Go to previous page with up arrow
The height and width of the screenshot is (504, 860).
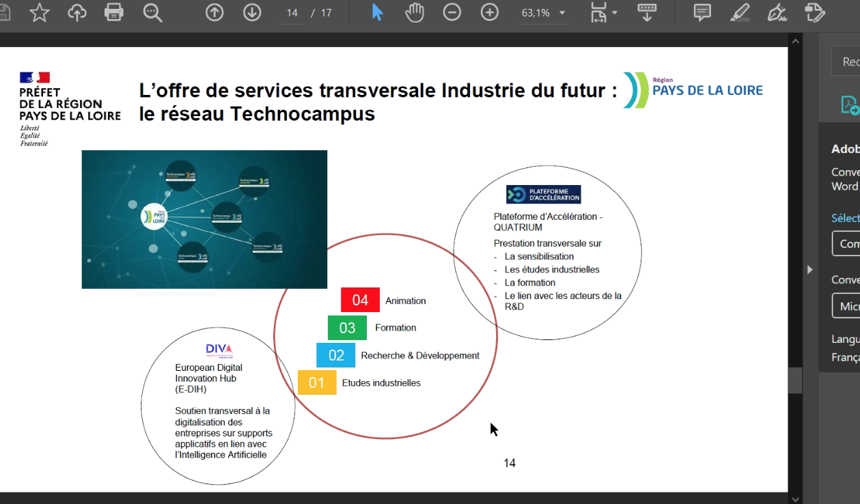(214, 12)
